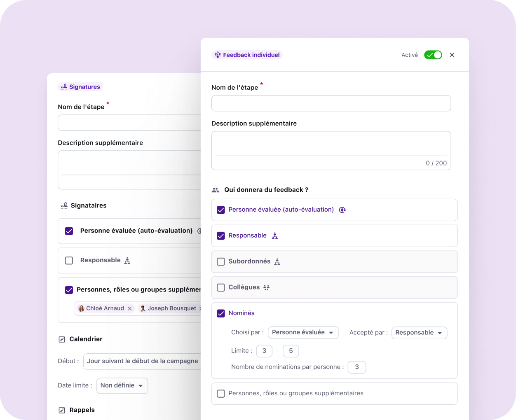Uncheck the Nominés checkbox
Screen dimensions: 516x420
click(x=221, y=313)
